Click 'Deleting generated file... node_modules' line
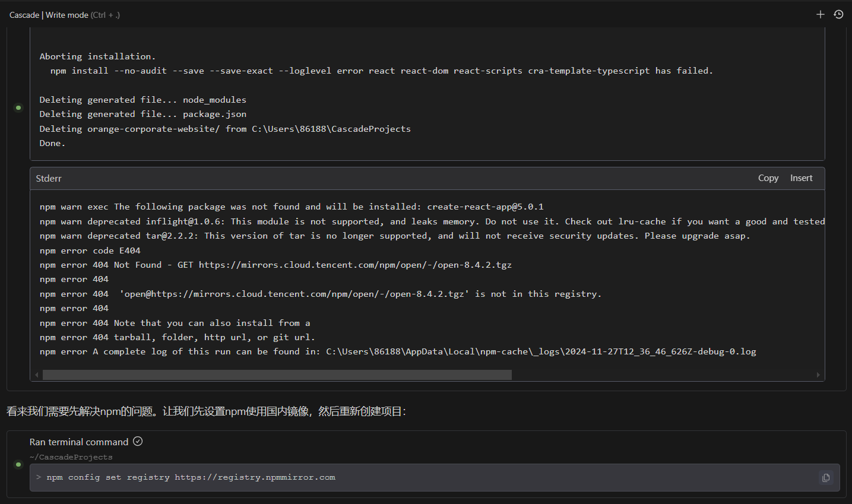Viewport: 852px width, 504px height. tap(142, 100)
